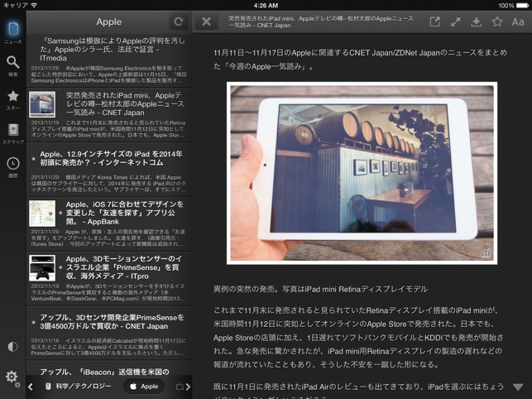532x399 pixels.
Task: Tap the paragraph beginning これまで11月末に発売
Action: (358, 338)
